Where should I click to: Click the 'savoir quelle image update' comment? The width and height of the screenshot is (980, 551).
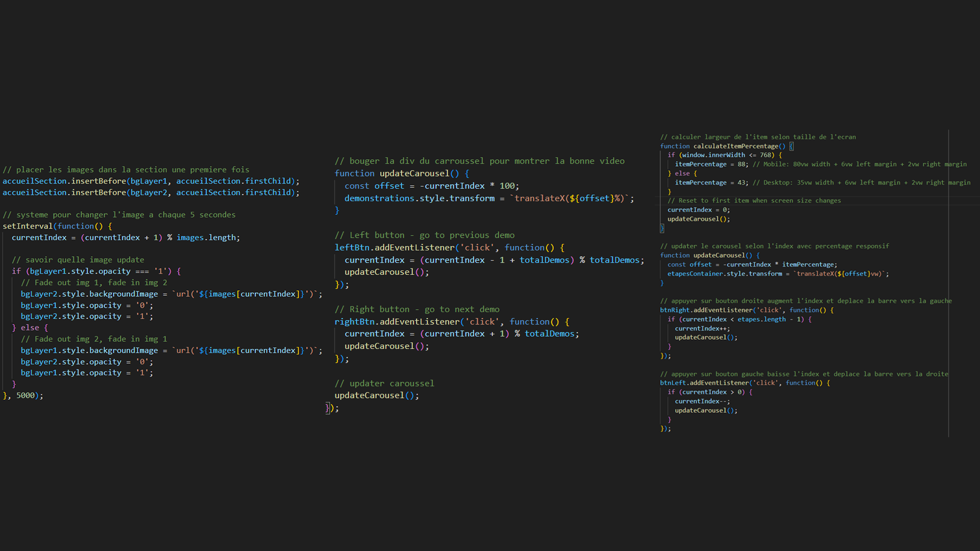(78, 260)
